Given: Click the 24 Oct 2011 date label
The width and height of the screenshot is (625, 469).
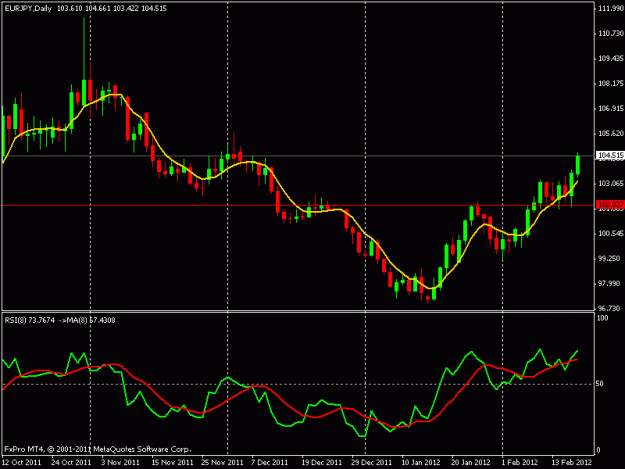Looking at the screenshot, I should point(71,462).
